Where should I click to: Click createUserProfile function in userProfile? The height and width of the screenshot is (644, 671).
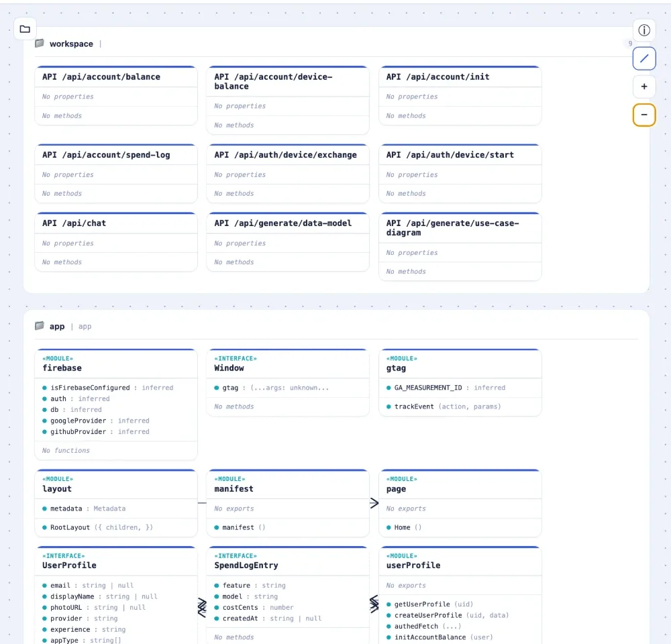point(447,615)
